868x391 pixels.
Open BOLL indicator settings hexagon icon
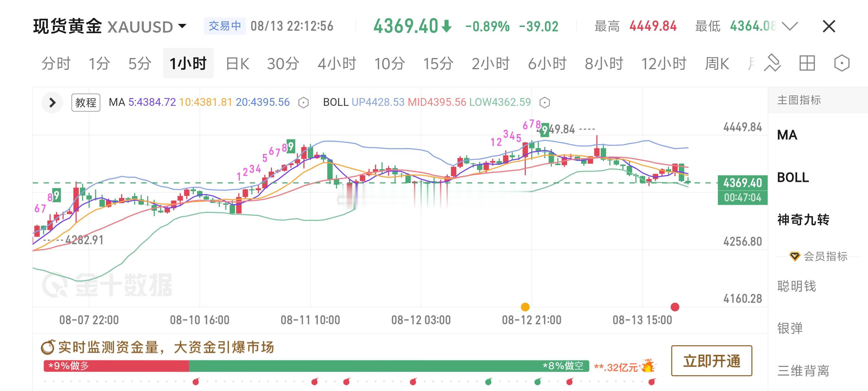coord(545,102)
